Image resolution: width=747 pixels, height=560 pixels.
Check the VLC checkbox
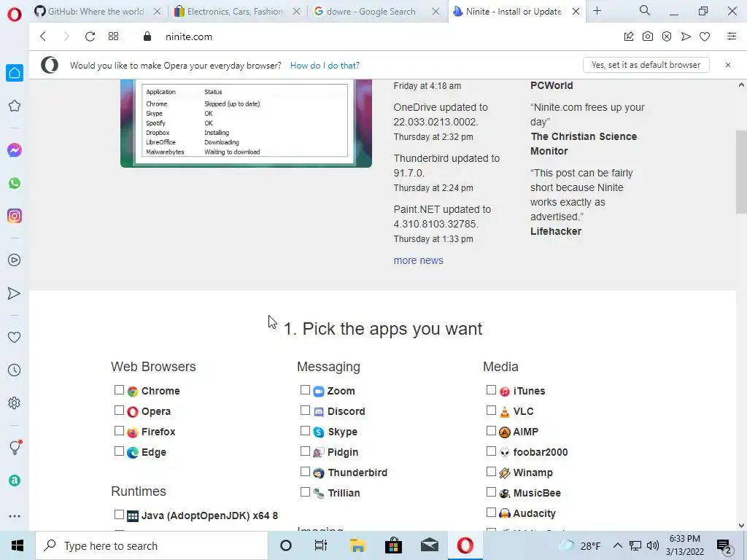(x=491, y=411)
